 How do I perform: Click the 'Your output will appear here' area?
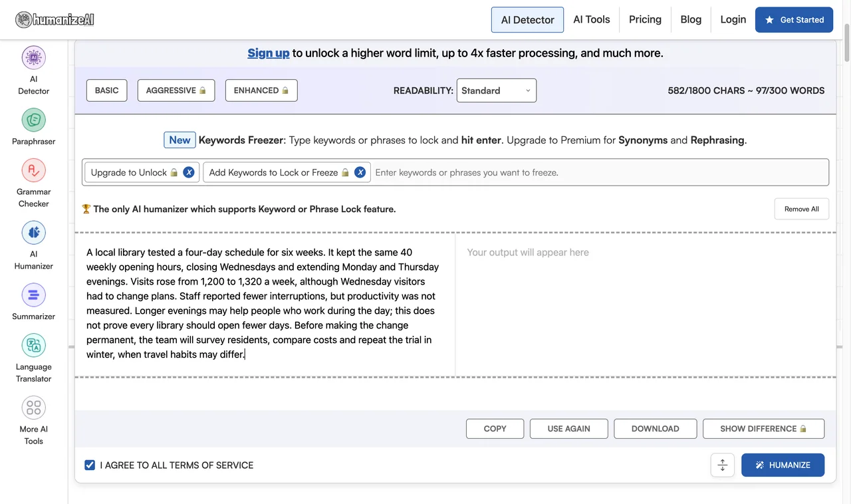point(646,305)
